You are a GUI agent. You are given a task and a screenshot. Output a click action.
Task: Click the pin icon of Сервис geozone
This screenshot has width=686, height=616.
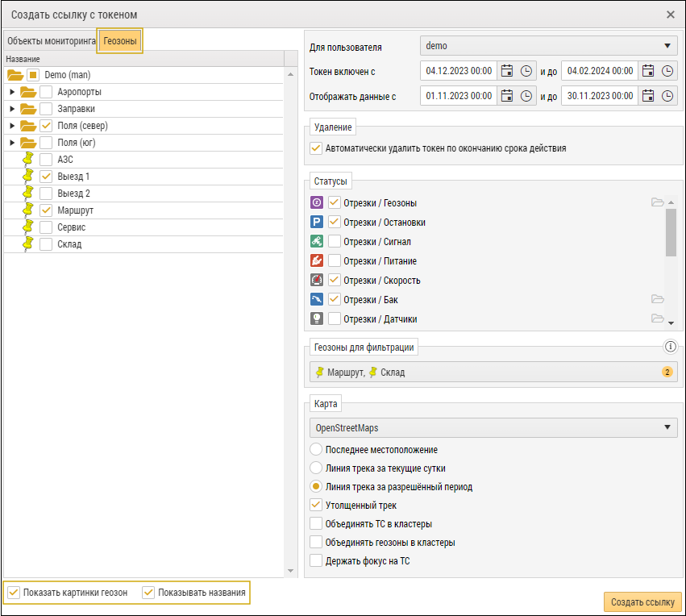(28, 227)
